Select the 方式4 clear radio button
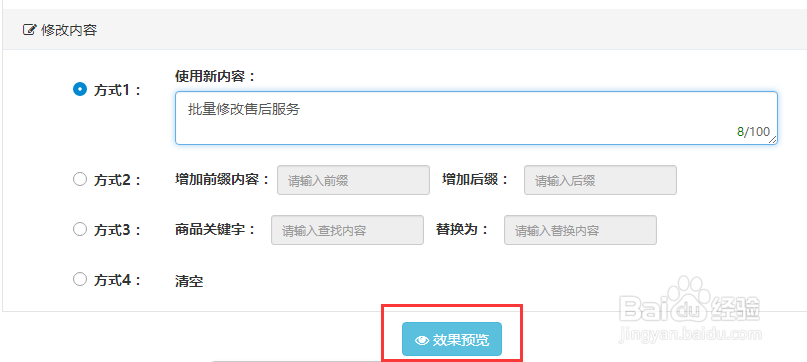Image resolution: width=807 pixels, height=362 pixels. pos(80,279)
